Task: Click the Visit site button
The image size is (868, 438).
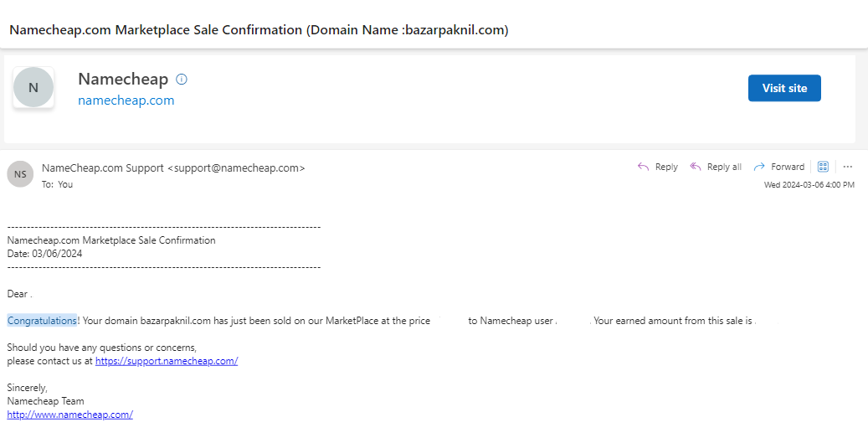Action: [784, 88]
